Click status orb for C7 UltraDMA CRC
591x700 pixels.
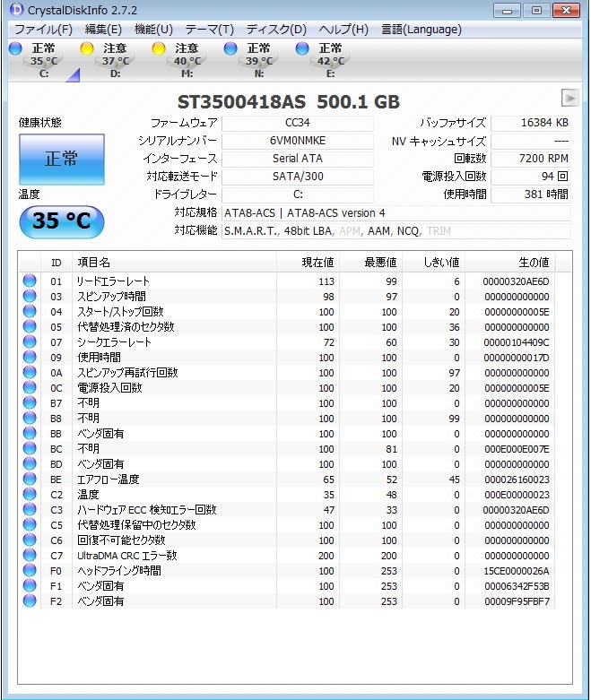tap(30, 555)
